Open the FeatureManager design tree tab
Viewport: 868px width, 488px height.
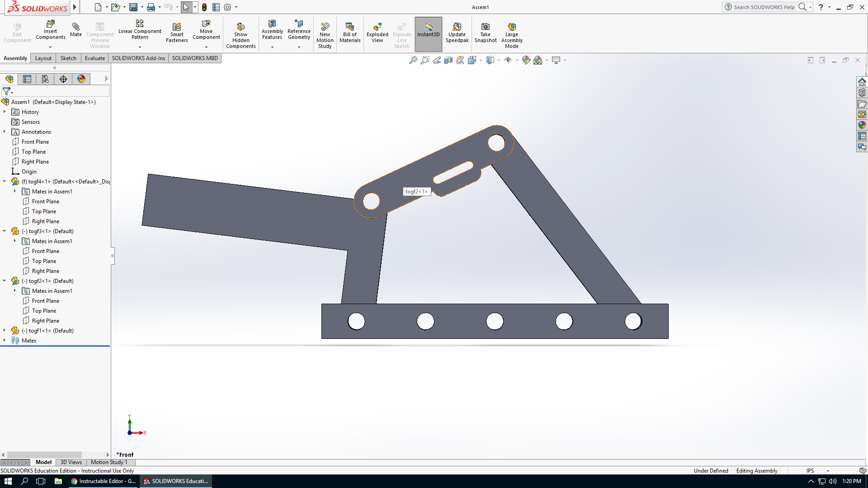9,79
